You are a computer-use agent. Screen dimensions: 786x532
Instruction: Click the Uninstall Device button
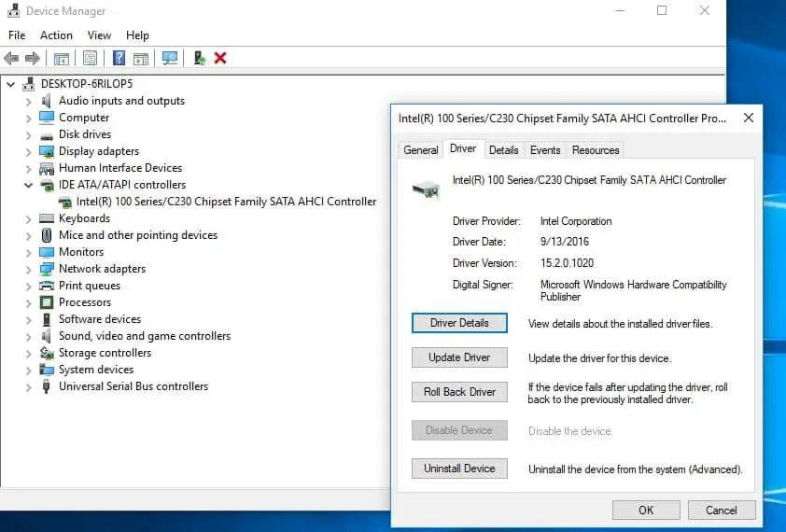[459, 469]
